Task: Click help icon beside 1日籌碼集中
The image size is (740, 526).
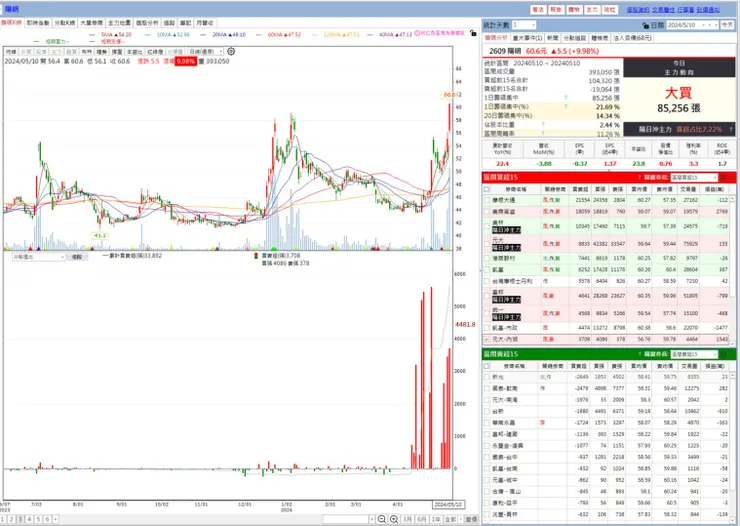Action: tap(566, 98)
